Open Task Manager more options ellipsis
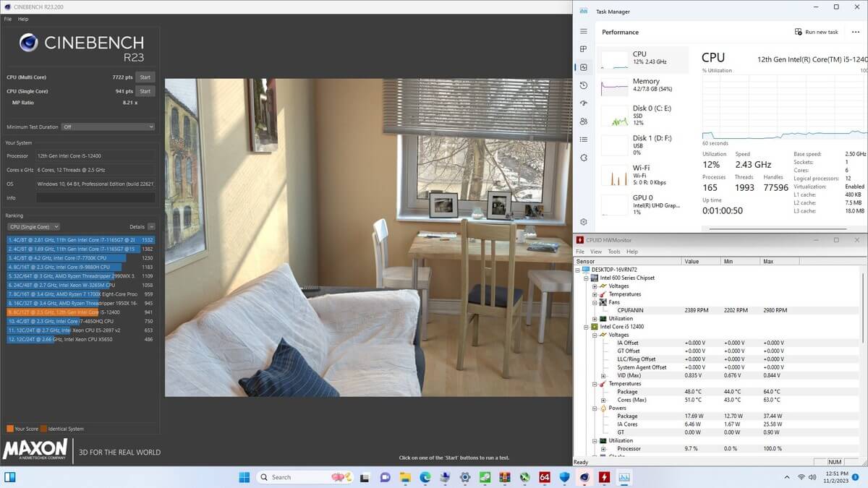The width and height of the screenshot is (868, 488). [x=856, y=32]
